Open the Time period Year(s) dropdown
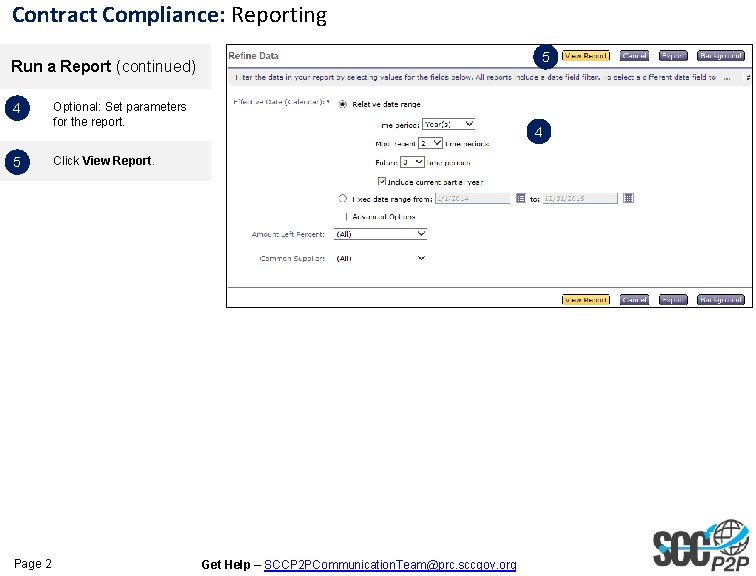Image resolution: width=756 pixels, height=576 pixels. [x=448, y=124]
